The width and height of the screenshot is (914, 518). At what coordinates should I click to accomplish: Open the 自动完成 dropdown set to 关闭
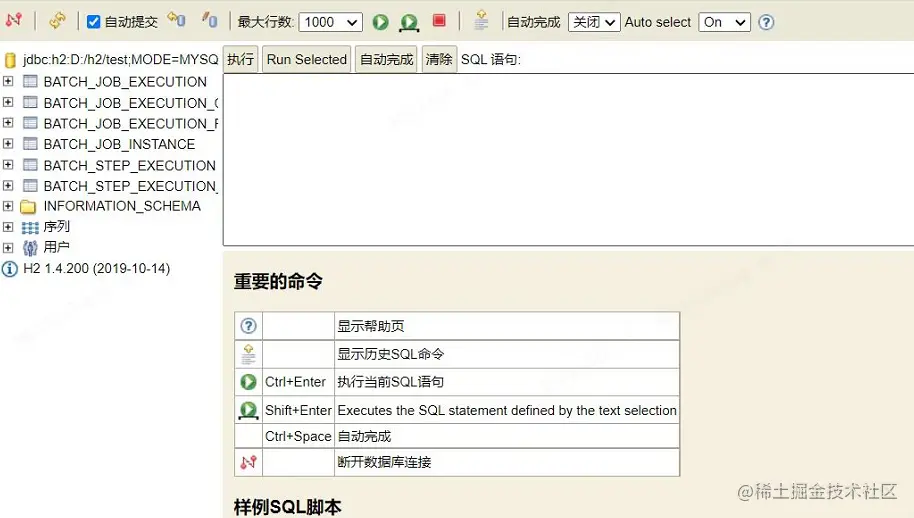coord(593,22)
